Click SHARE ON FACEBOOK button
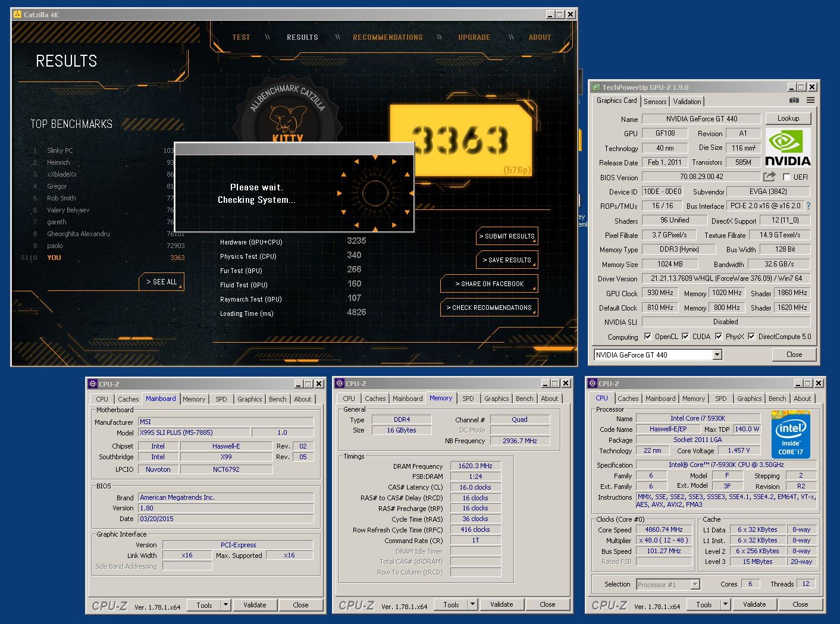 (489, 284)
